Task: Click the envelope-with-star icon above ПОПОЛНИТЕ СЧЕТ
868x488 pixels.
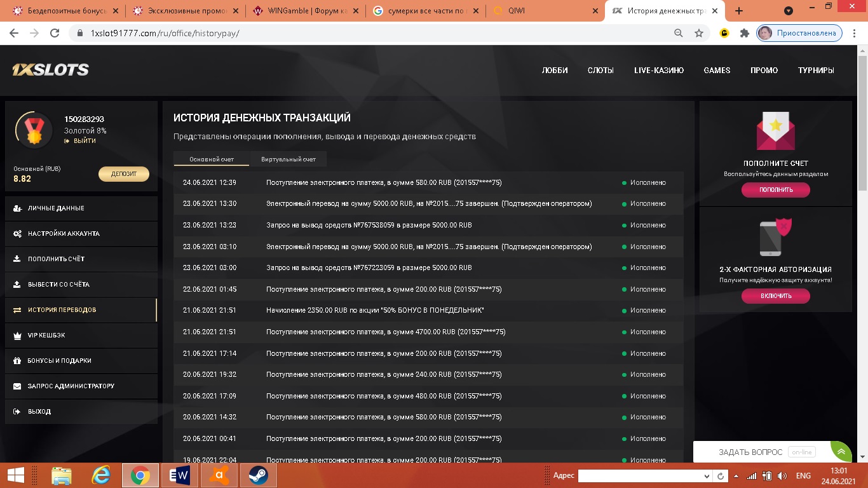Action: click(x=775, y=132)
